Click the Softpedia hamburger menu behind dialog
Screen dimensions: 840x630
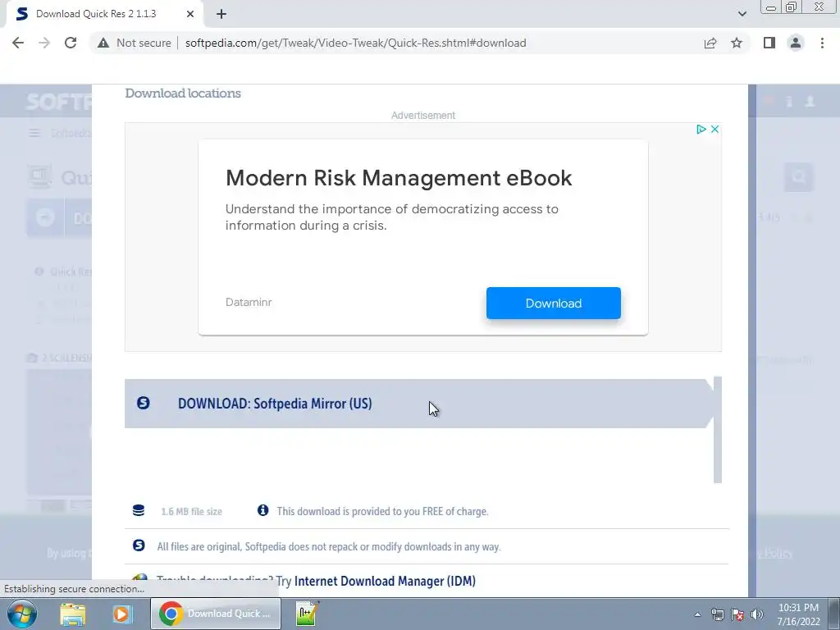pyautogui.click(x=34, y=133)
